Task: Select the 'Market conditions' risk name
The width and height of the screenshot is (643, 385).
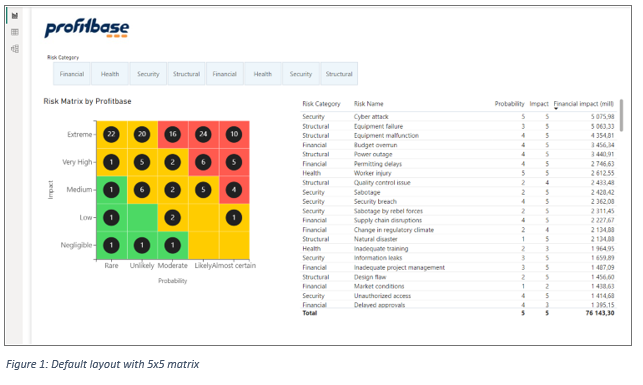Action: pos(379,287)
